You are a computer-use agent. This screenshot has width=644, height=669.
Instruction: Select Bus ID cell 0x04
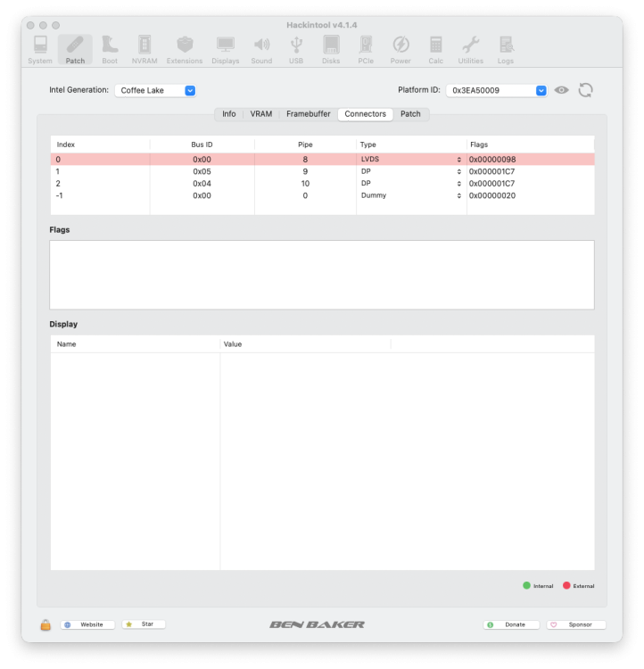(x=202, y=184)
